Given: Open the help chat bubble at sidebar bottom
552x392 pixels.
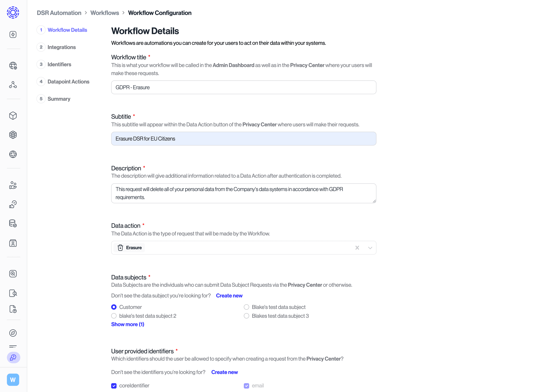Looking at the screenshot, I should 13,358.
